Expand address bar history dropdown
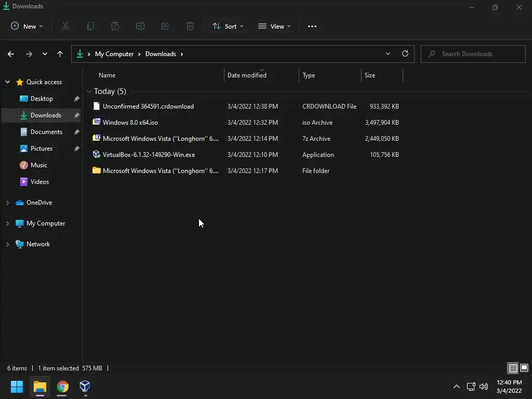Image resolution: width=532 pixels, height=399 pixels. [x=388, y=54]
